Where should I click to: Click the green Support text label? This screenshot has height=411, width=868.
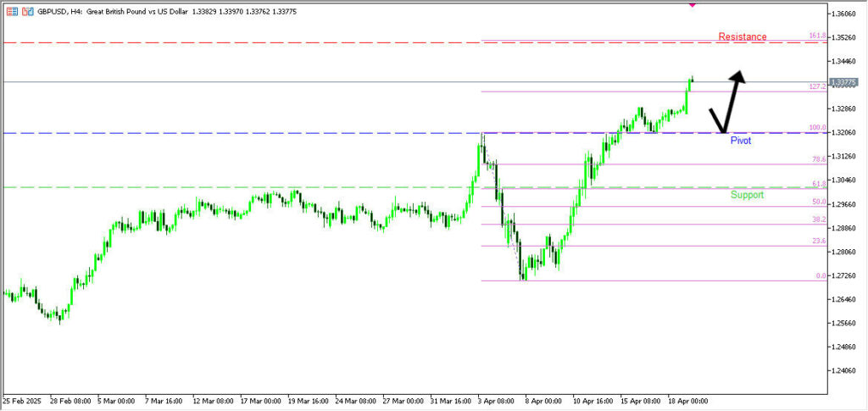[747, 195]
